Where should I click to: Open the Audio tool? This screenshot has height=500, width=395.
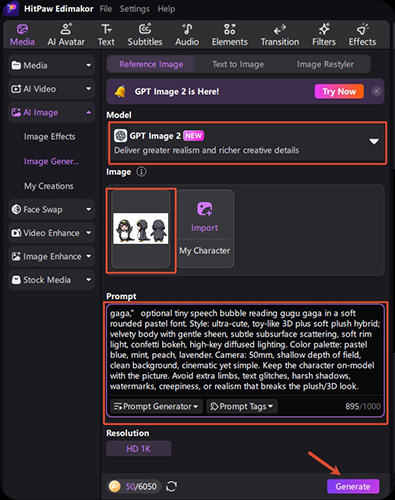tap(187, 35)
